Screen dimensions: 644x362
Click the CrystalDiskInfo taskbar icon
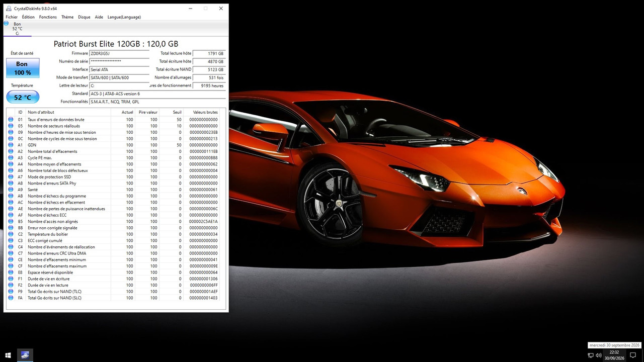[25, 355]
